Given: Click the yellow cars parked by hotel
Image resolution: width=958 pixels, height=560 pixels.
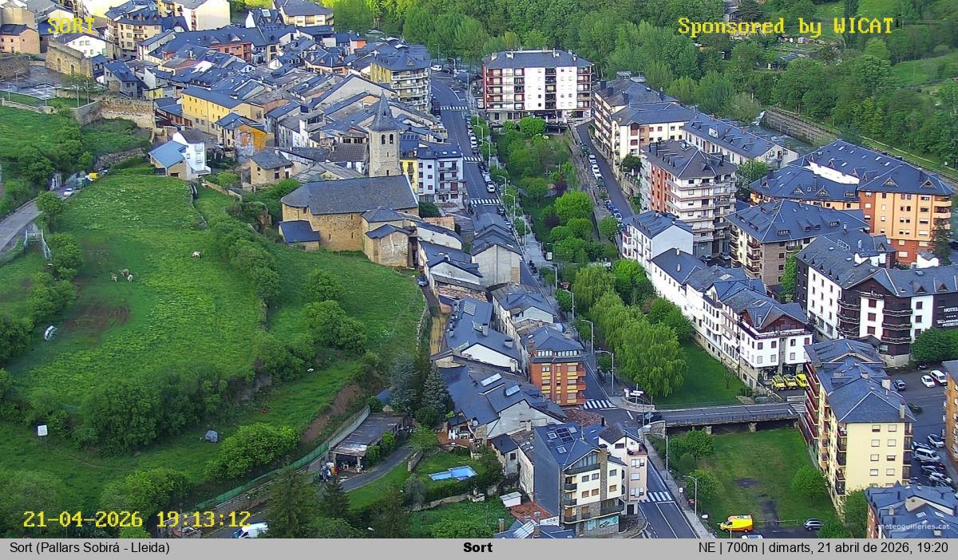Looking at the screenshot, I should (789, 381).
